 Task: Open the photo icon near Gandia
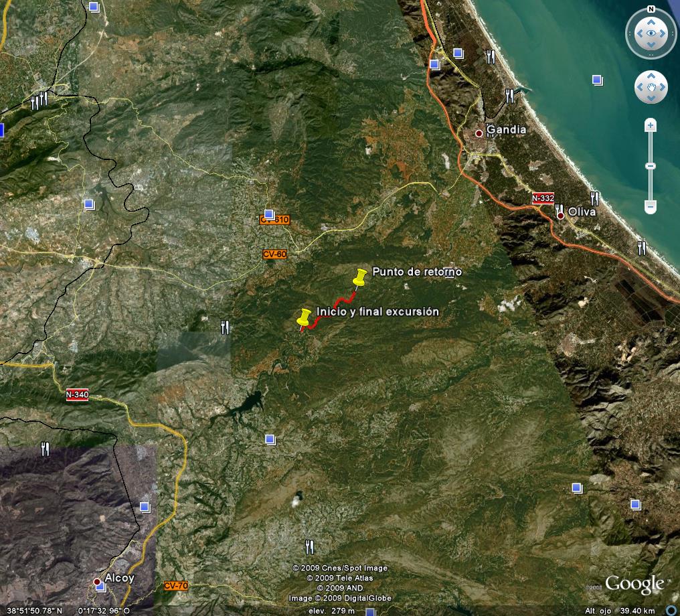(x=458, y=52)
